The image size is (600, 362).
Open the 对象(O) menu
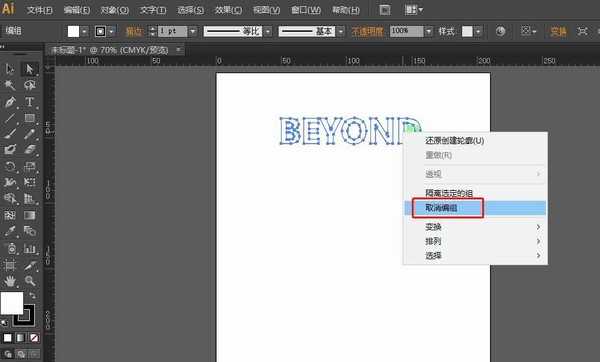114,10
